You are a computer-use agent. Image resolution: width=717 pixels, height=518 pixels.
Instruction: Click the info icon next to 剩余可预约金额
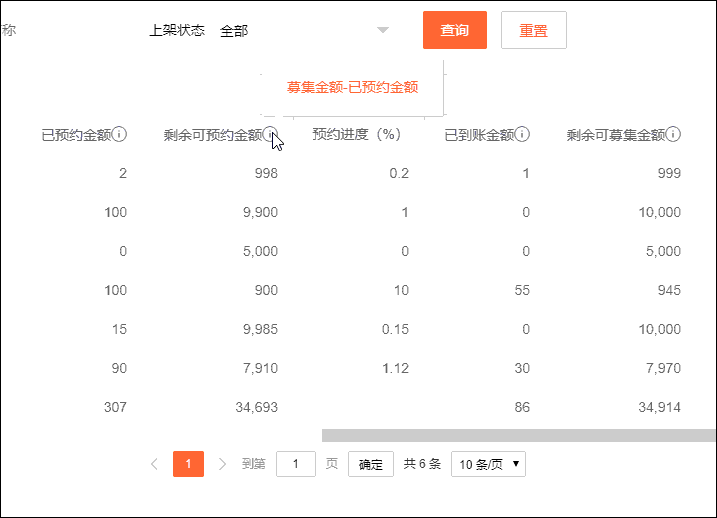(271, 134)
